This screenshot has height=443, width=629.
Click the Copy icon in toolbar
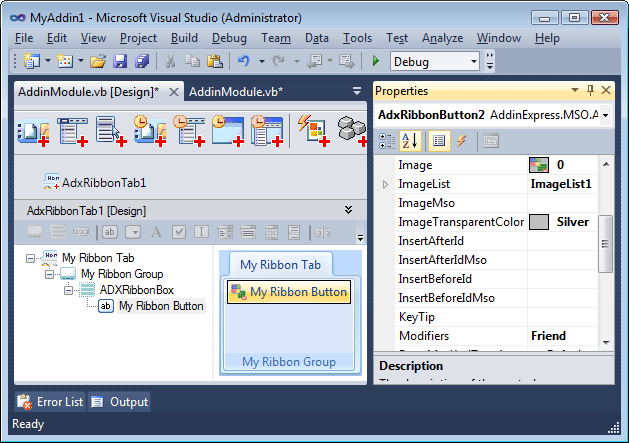(193, 61)
